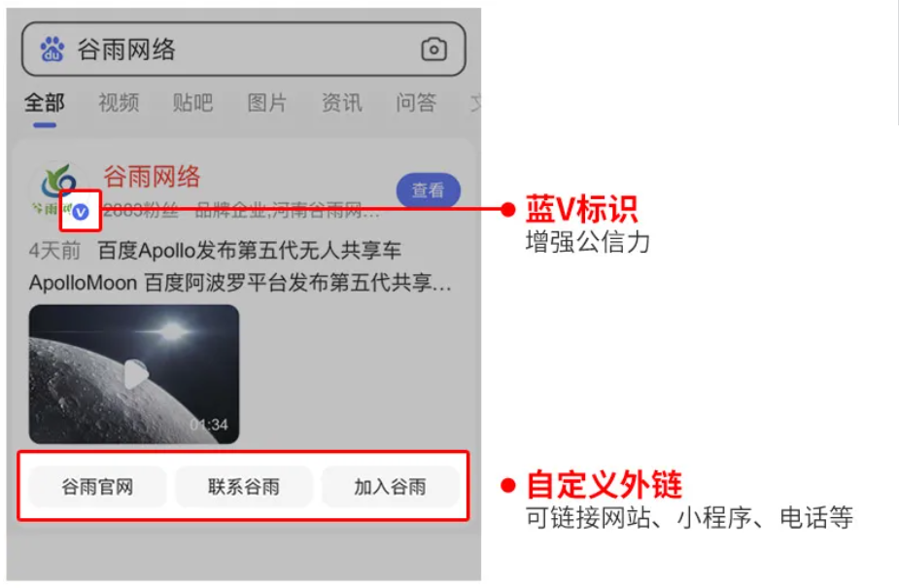899x588 pixels.
Task: Click the search field containing 谷雨网络
Action: (x=244, y=50)
